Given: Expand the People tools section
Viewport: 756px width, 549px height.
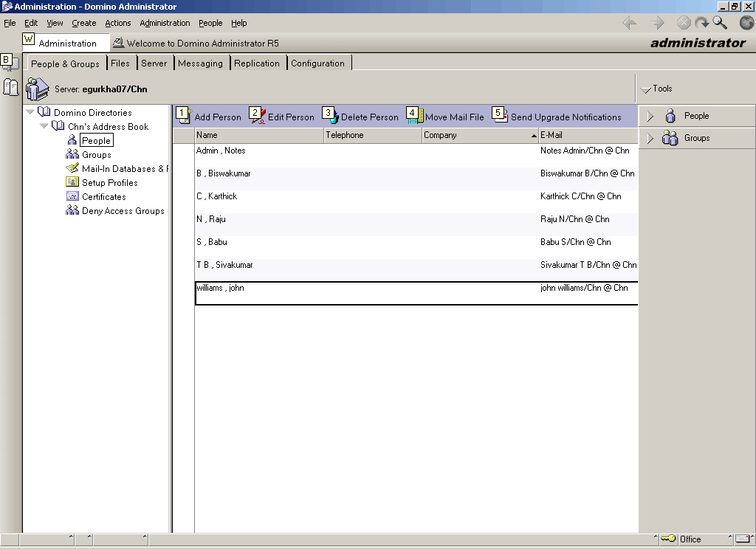Looking at the screenshot, I should [650, 116].
